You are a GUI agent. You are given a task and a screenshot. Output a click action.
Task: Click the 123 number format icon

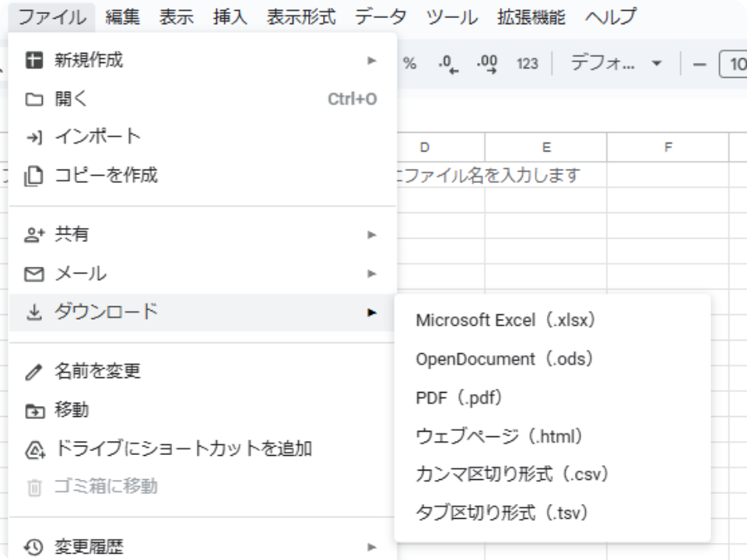click(x=527, y=64)
